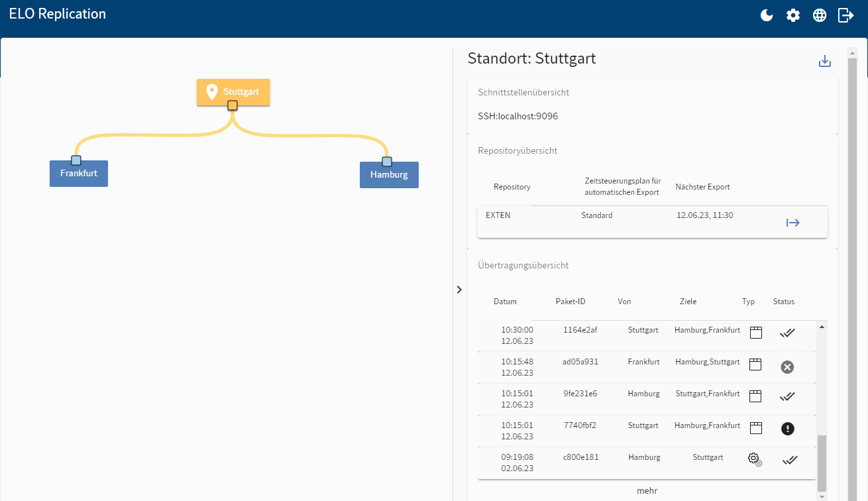This screenshot has width=868, height=501.
Task: Click the ELO Replication title
Action: click(x=58, y=14)
